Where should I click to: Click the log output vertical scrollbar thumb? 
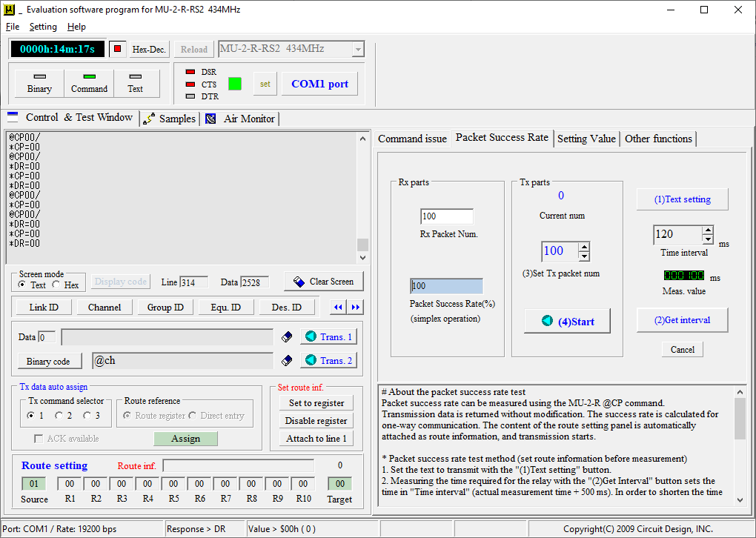click(x=362, y=245)
